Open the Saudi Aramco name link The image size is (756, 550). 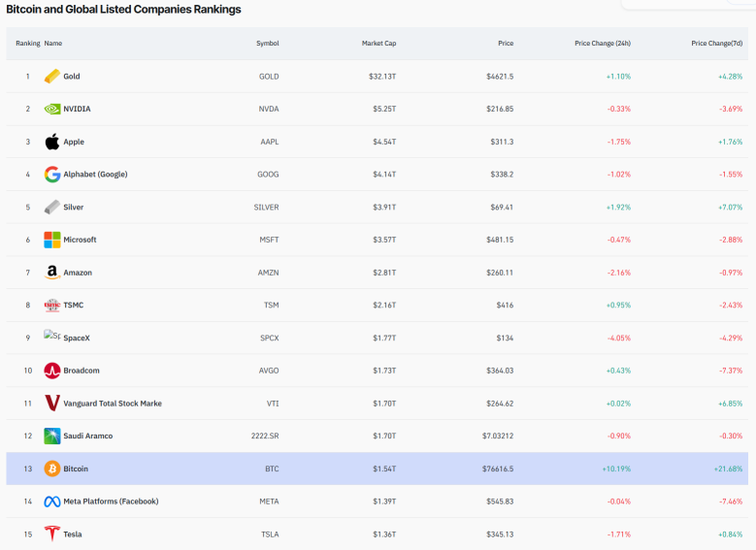[x=88, y=436]
